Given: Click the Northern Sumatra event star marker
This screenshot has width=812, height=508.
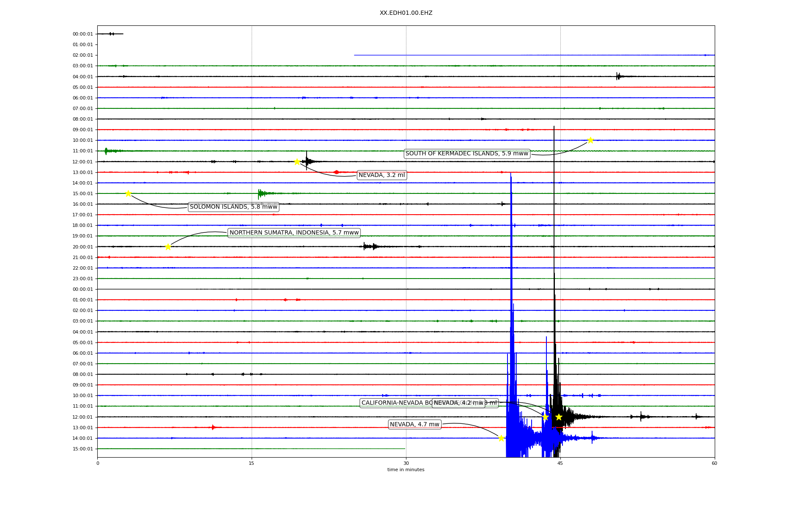Looking at the screenshot, I should [x=168, y=247].
